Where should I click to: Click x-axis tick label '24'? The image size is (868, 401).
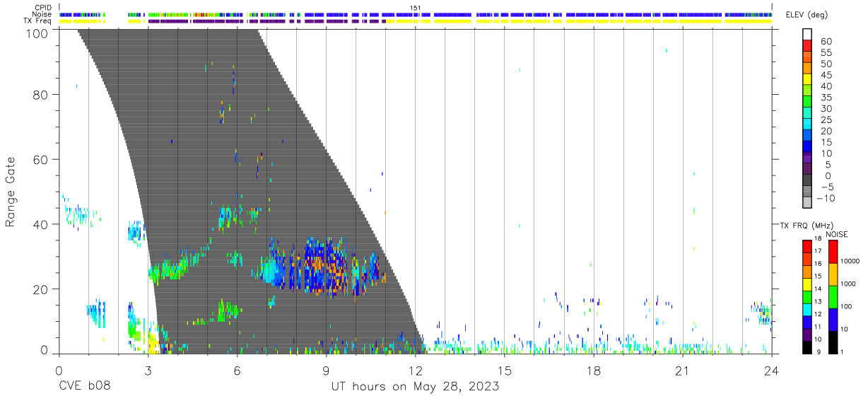pos(771,371)
